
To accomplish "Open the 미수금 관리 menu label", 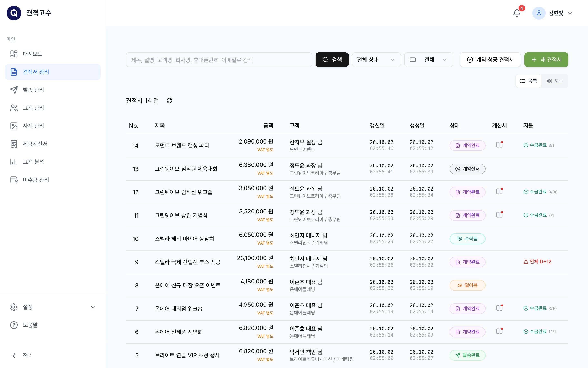I will click(x=36, y=180).
